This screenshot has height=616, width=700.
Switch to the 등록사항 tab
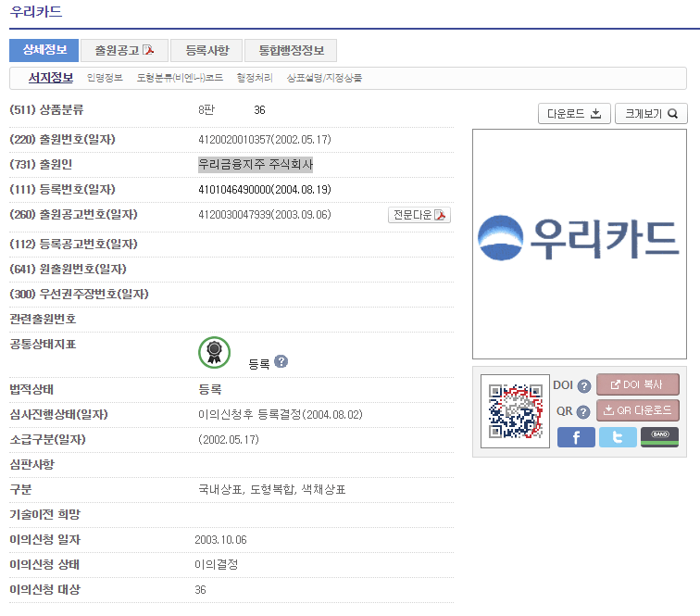coord(206,50)
